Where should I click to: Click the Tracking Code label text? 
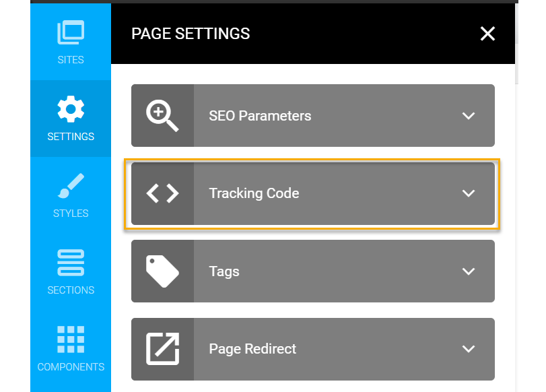pos(254,193)
